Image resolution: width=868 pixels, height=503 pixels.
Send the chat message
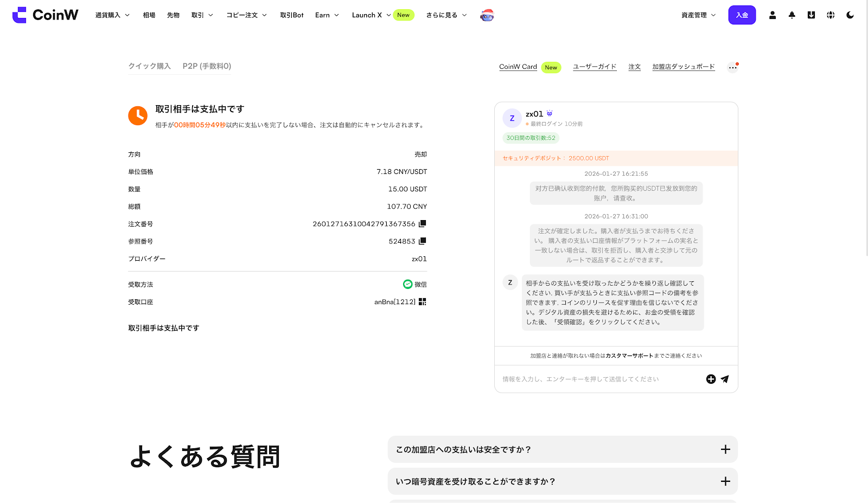point(725,379)
